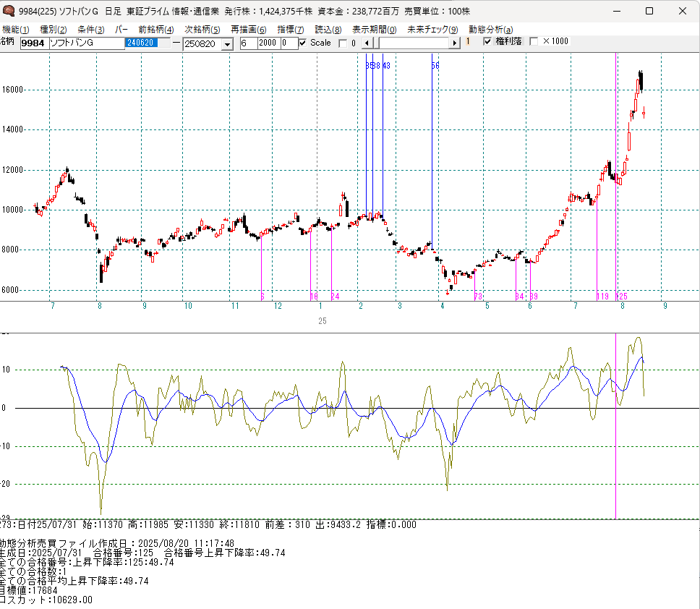This screenshot has width=700, height=609.
Task: Click 再描画(6) to redraw the chart
Action: point(249,30)
